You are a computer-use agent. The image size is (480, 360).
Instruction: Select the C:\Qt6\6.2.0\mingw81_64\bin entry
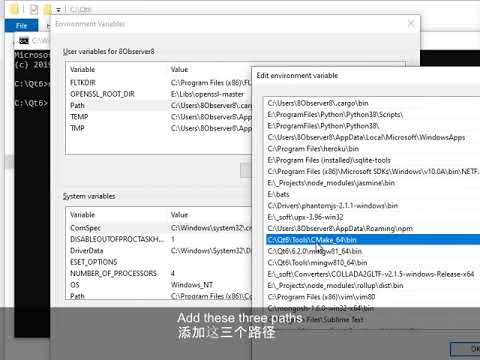[373, 251]
